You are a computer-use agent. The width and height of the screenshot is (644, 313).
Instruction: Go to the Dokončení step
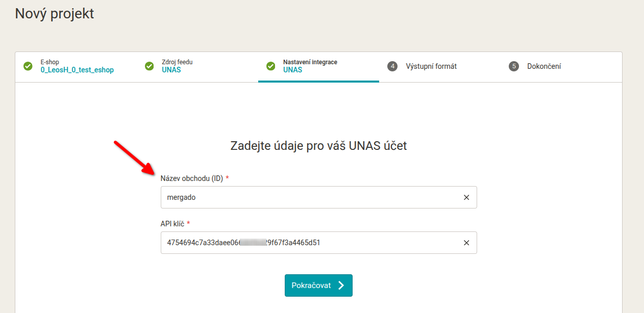coord(544,66)
